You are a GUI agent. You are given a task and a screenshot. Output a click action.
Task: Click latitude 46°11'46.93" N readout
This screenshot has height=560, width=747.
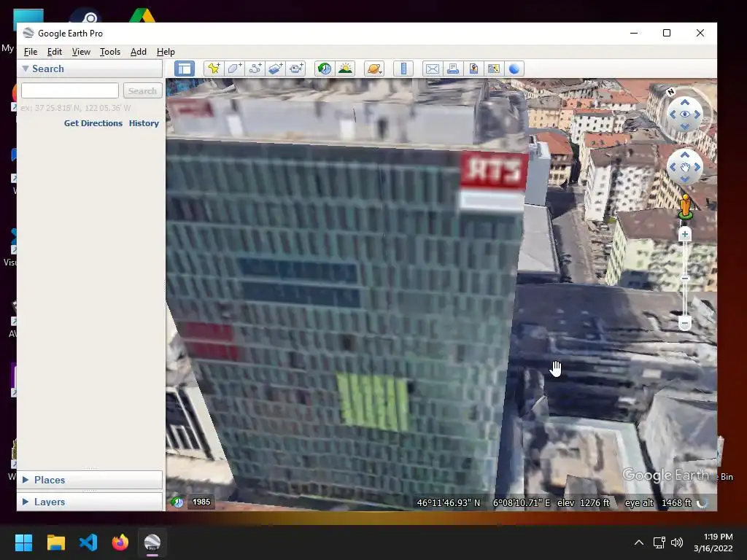449,502
